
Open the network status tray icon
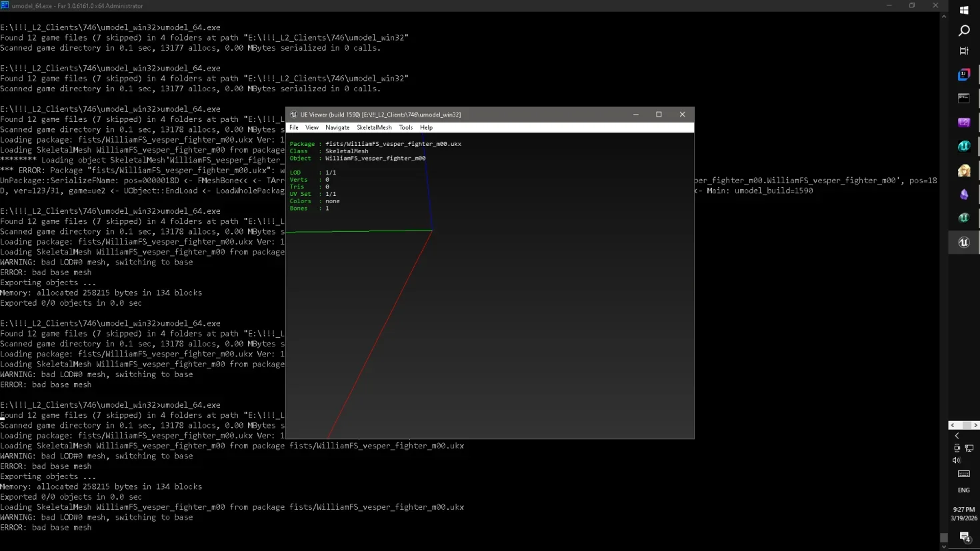(969, 448)
